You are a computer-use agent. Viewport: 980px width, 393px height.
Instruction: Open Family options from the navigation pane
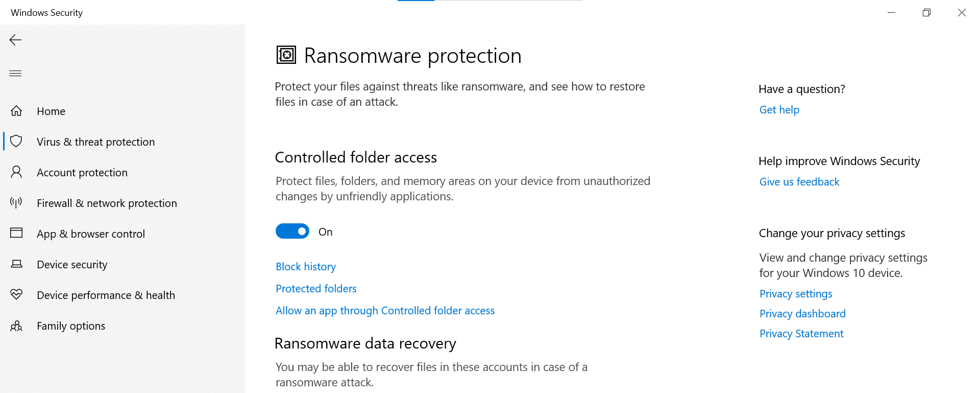71,326
